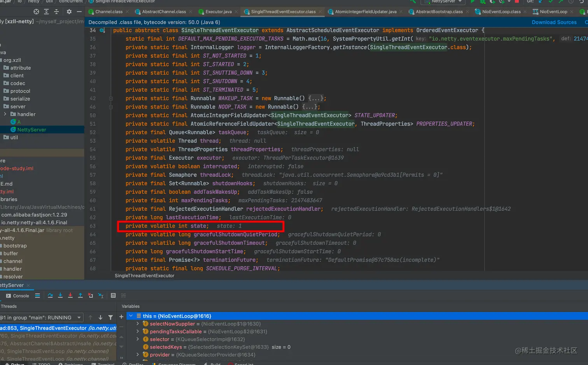Click Download Sources link
The image size is (588, 365).
coord(554,22)
